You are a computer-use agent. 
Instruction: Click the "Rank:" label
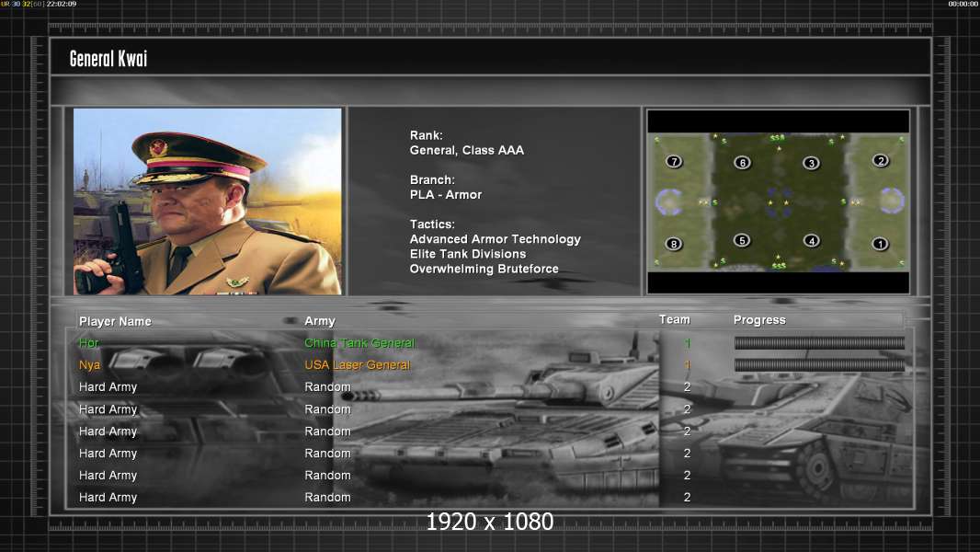[x=427, y=135]
